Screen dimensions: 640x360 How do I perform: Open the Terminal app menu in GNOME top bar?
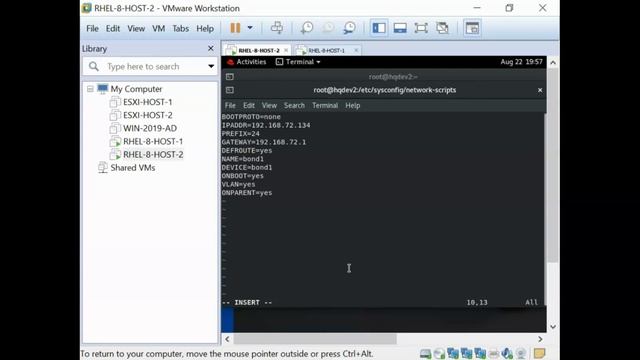298,62
